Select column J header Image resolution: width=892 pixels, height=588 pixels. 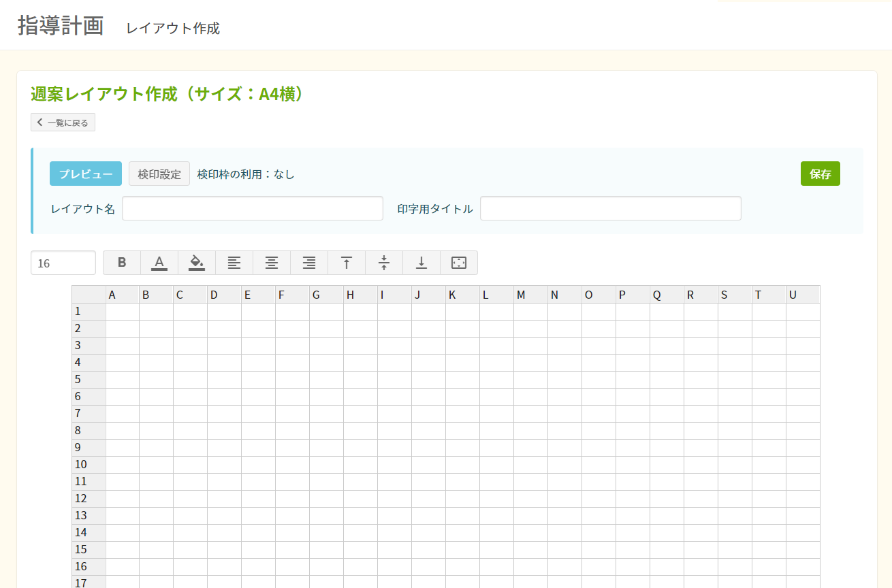(429, 295)
